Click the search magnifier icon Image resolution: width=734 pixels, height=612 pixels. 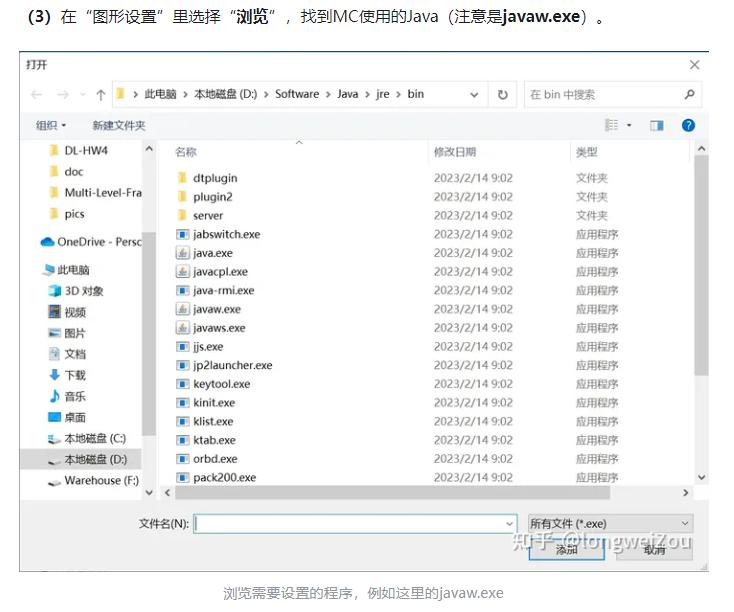[x=689, y=95]
